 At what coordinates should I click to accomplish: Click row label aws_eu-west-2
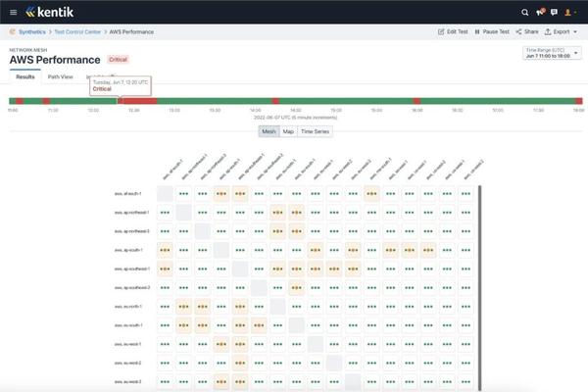pyautogui.click(x=127, y=363)
